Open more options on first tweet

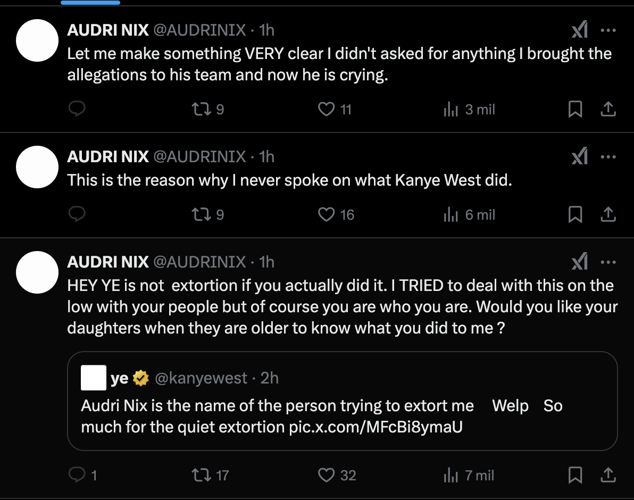coord(608,30)
